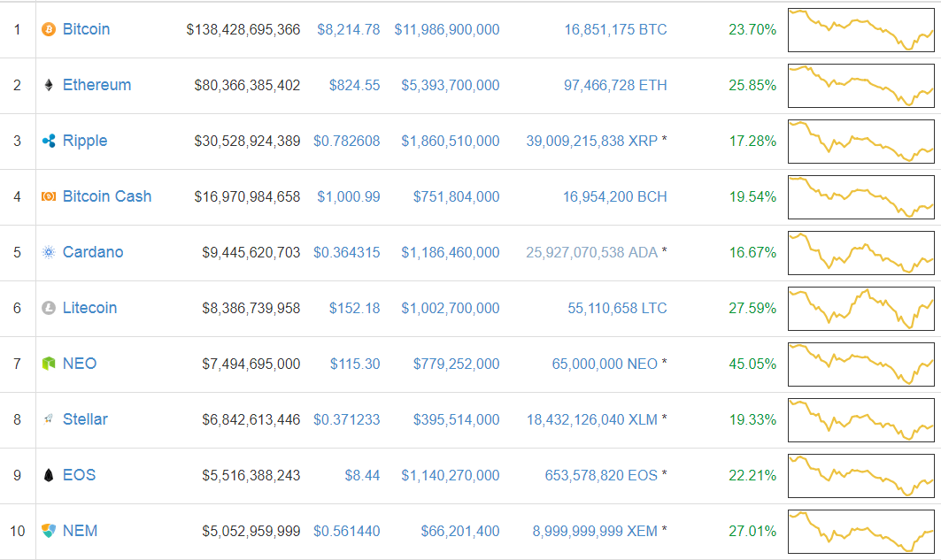Open the Litecoin name link

coord(89,308)
